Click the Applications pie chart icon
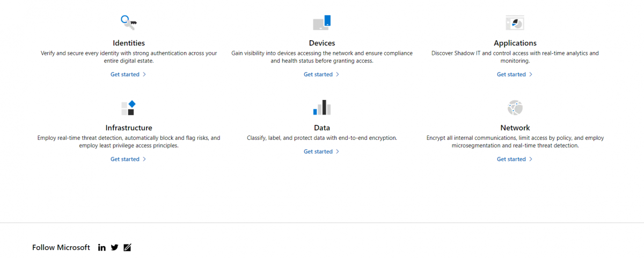 (x=515, y=23)
